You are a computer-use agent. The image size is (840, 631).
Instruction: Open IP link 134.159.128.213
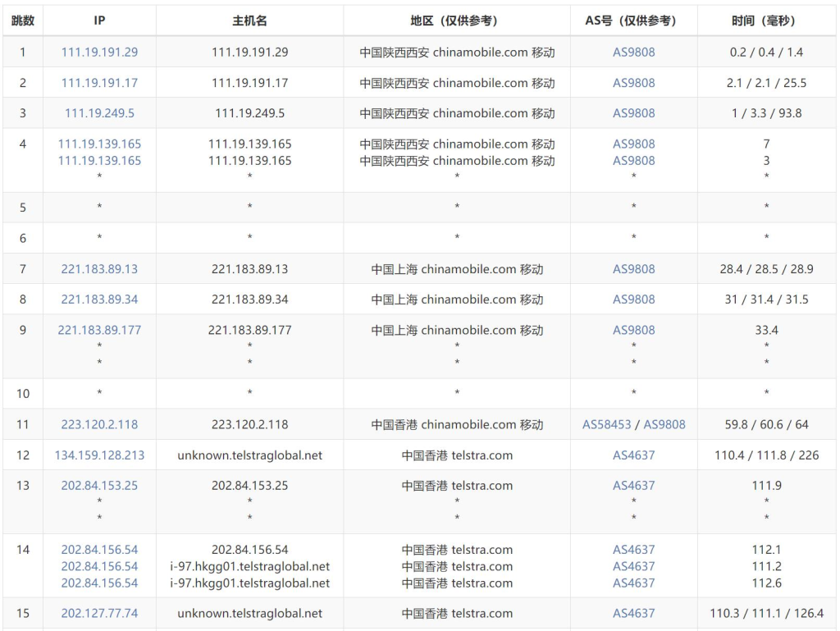tap(99, 455)
